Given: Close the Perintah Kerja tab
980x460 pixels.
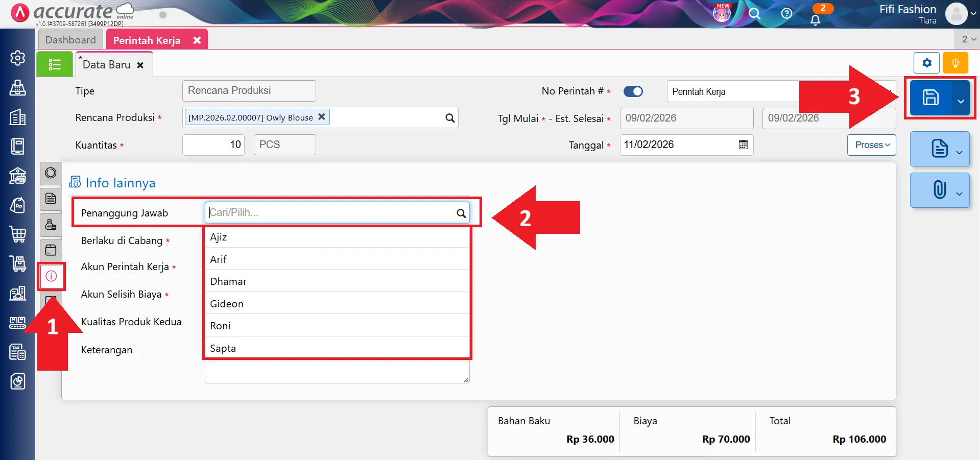Looking at the screenshot, I should click(197, 40).
